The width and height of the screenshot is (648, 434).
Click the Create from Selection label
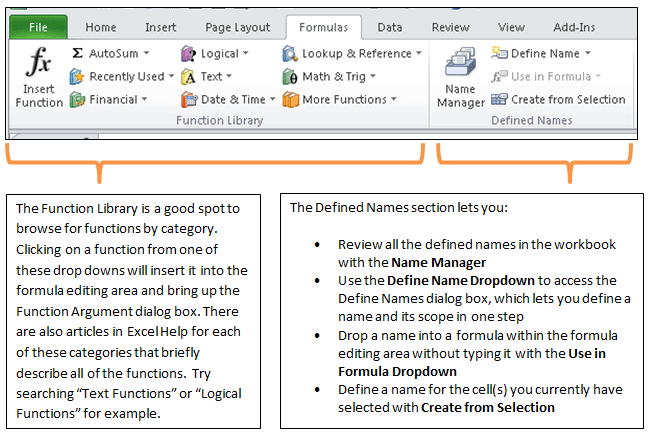[568, 99]
